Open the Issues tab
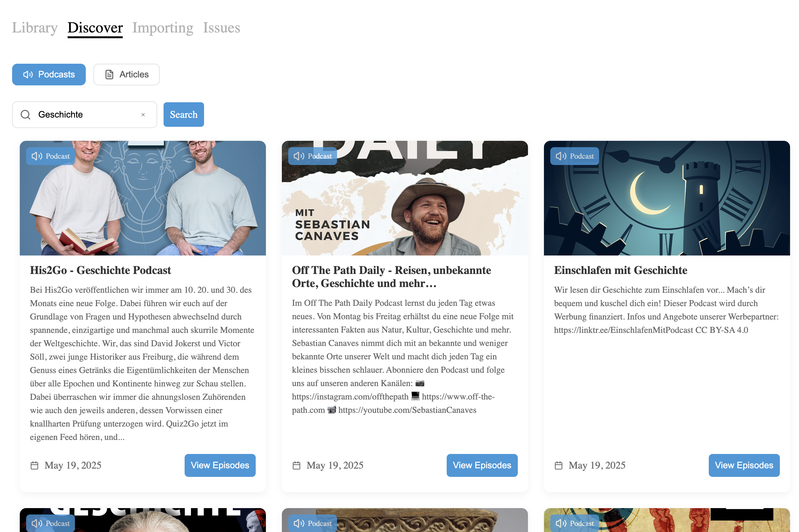The height and width of the screenshot is (532, 799). click(x=221, y=27)
